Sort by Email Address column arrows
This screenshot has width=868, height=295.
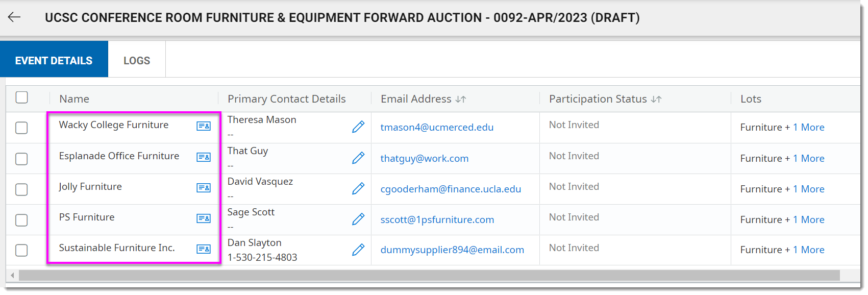coord(461,100)
